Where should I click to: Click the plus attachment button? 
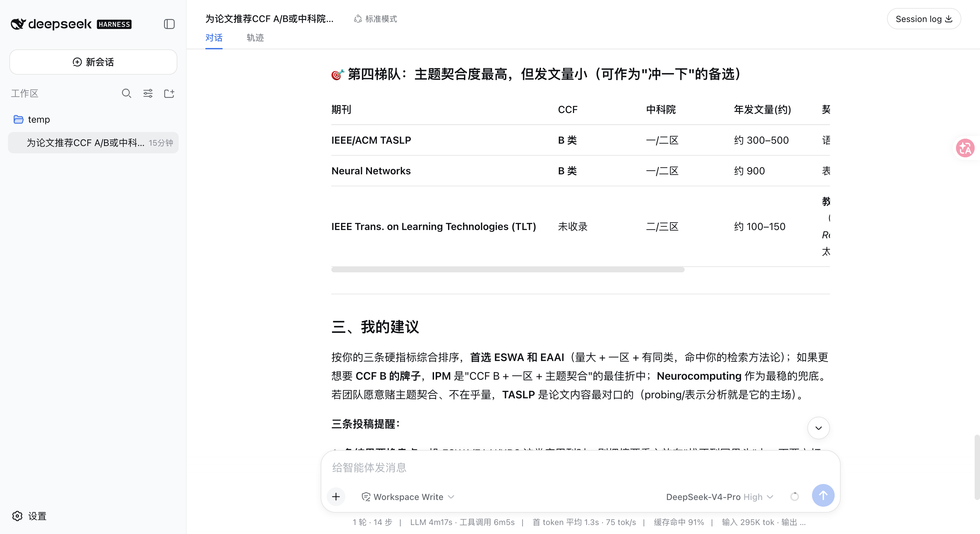tap(336, 496)
